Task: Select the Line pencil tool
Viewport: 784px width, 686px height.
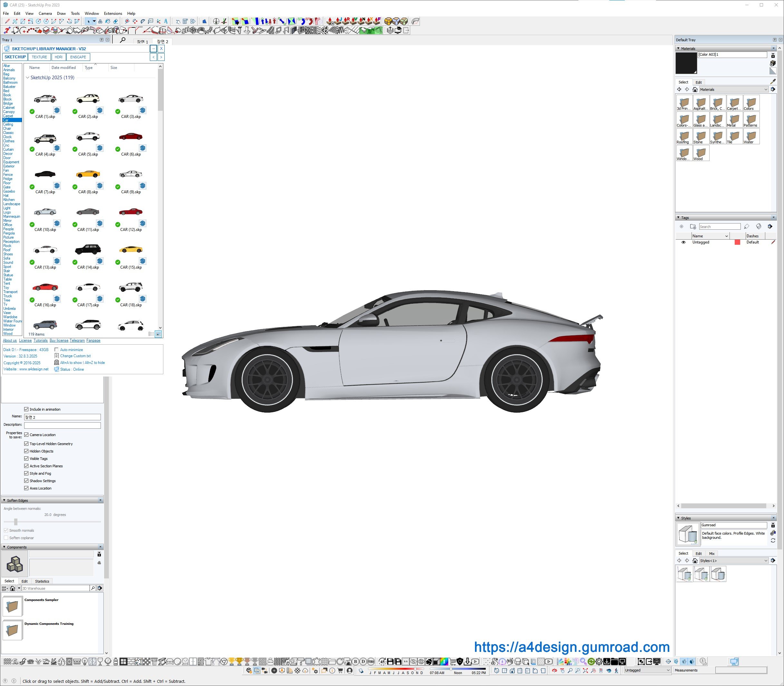Action: point(7,22)
